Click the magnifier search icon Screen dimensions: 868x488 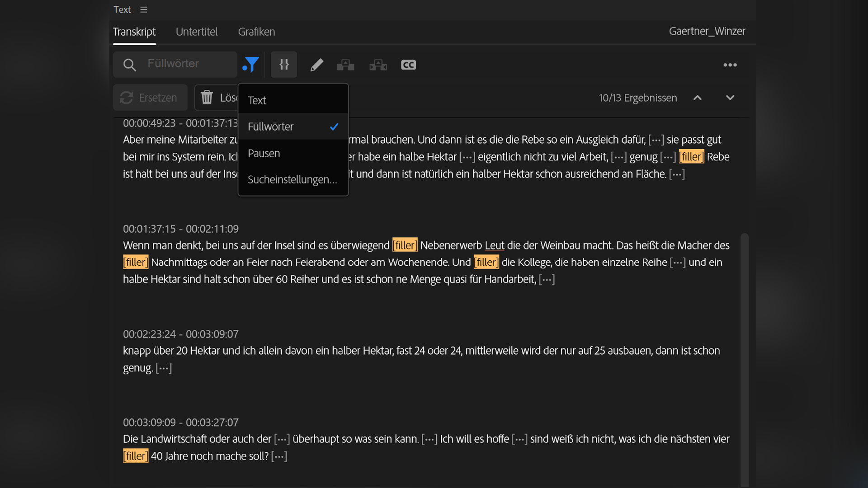pyautogui.click(x=130, y=65)
